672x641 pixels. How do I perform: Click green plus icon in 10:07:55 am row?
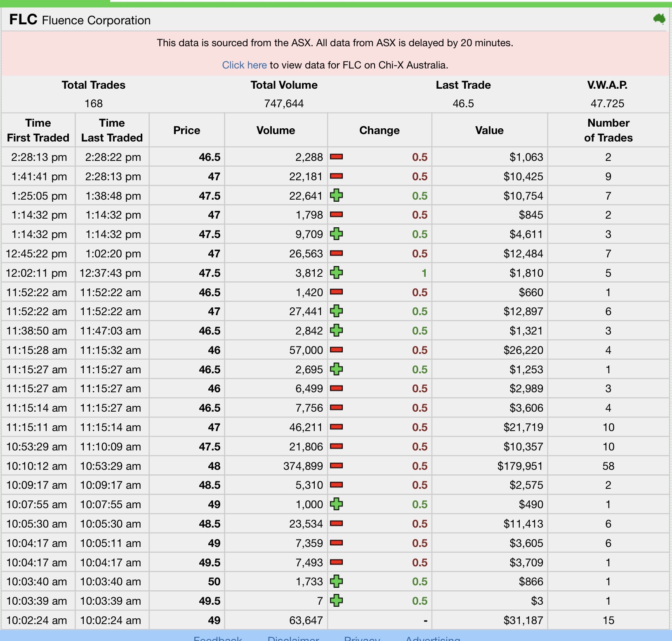pyautogui.click(x=337, y=504)
